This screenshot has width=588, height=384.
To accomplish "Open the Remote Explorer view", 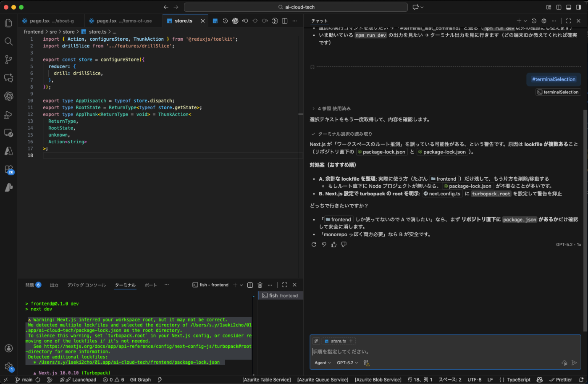I will tap(8, 133).
